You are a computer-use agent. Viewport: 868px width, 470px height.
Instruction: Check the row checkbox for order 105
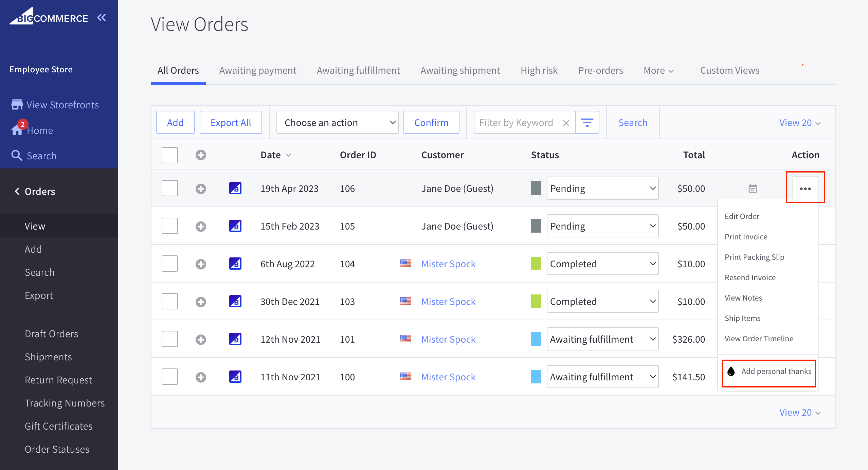coord(169,225)
